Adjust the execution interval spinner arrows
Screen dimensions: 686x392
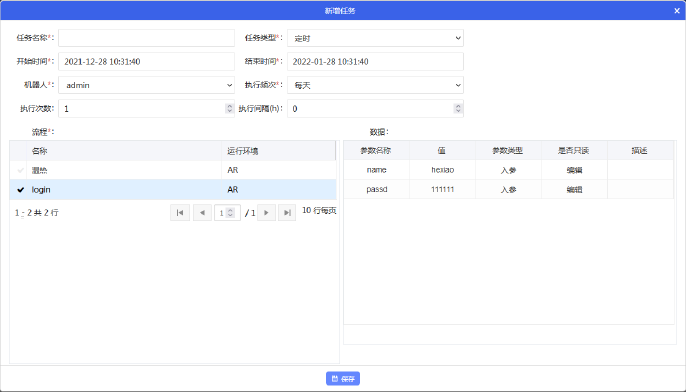click(x=458, y=108)
